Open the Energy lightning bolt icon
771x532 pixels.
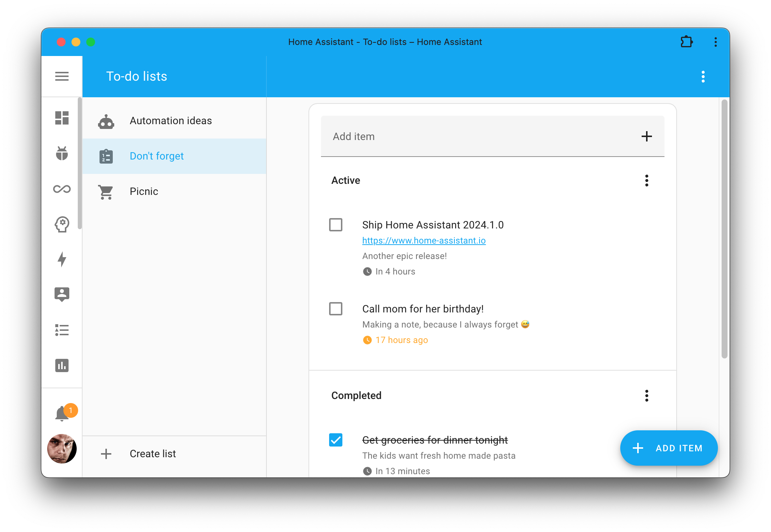click(62, 259)
